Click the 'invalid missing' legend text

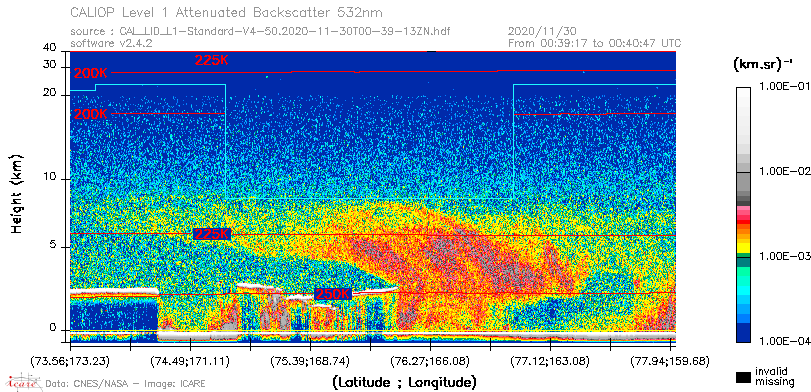pyautogui.click(x=774, y=377)
